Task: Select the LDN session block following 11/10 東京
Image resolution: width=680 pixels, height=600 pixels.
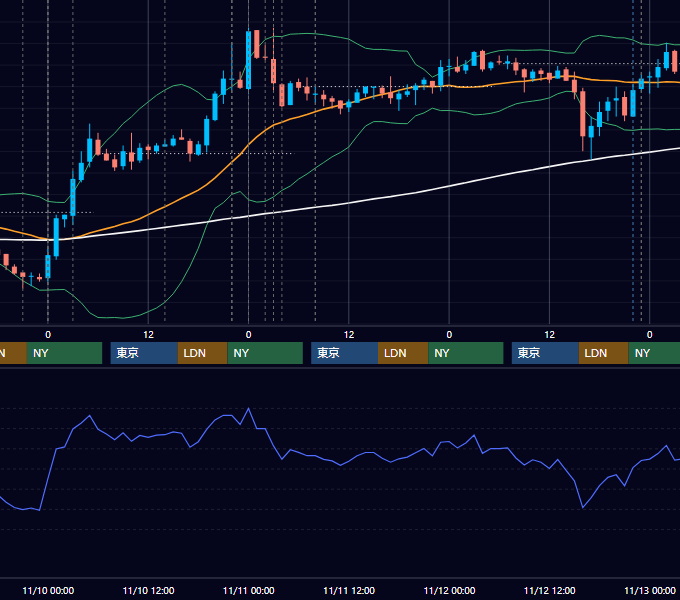Action: pyautogui.click(x=203, y=353)
